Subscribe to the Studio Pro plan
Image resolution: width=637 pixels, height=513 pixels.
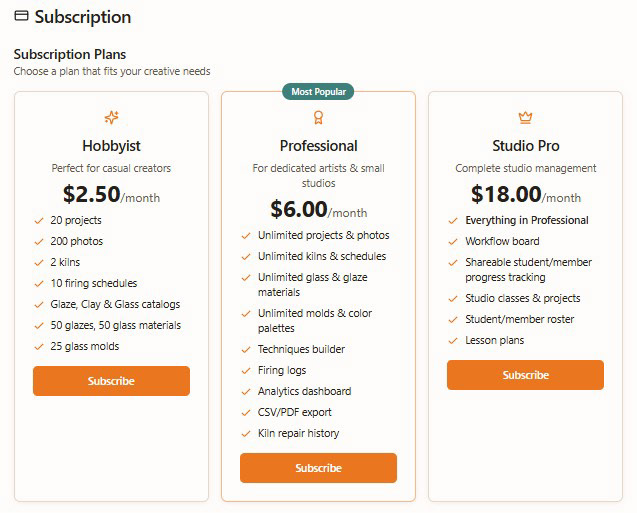click(x=525, y=375)
